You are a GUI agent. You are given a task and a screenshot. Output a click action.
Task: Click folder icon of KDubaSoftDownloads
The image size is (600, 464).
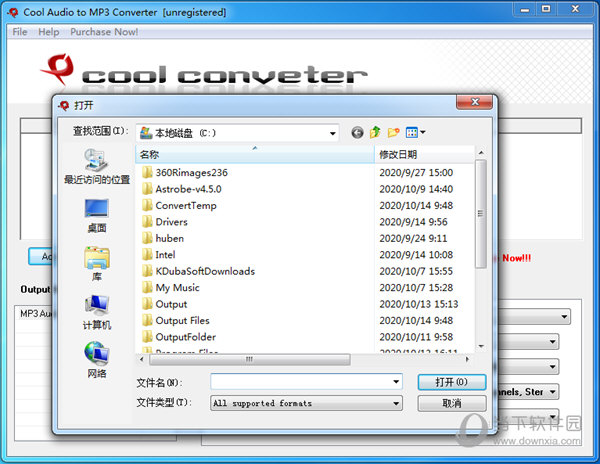click(x=147, y=271)
